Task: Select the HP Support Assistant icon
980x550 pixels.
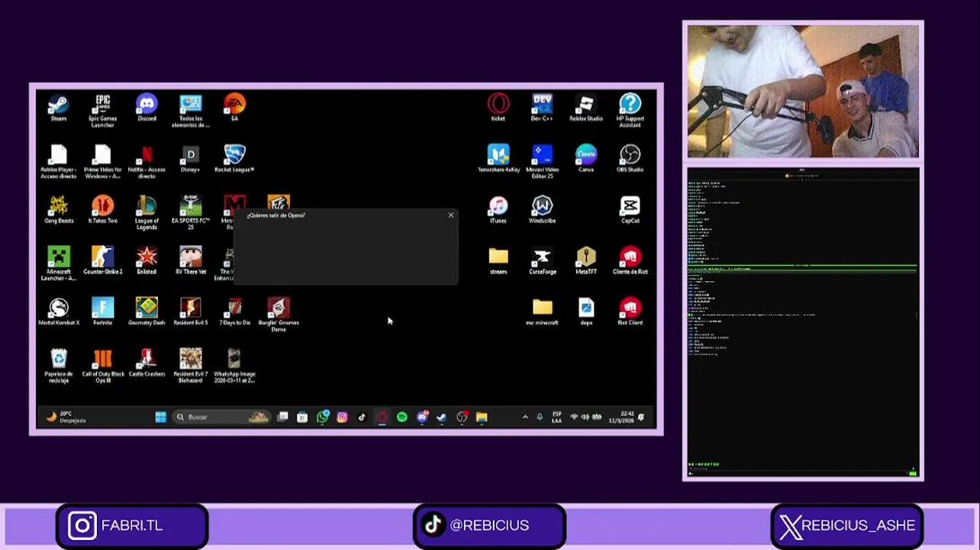Action: pos(630,111)
